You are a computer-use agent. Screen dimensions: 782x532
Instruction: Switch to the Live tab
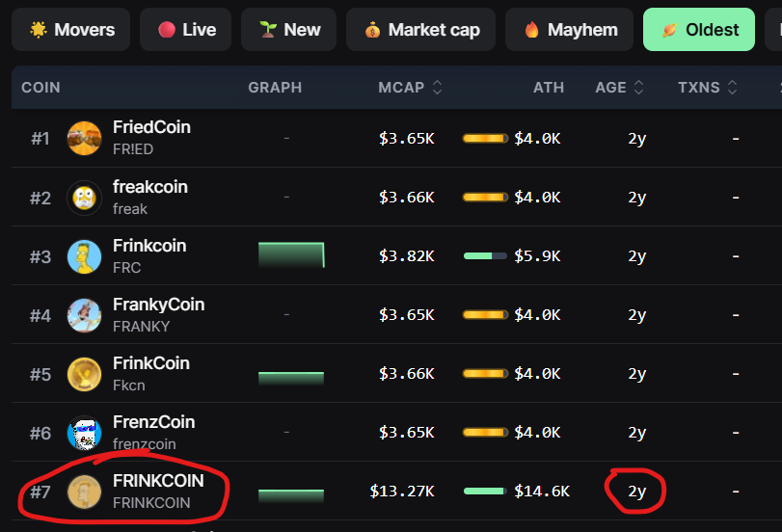[x=185, y=30]
